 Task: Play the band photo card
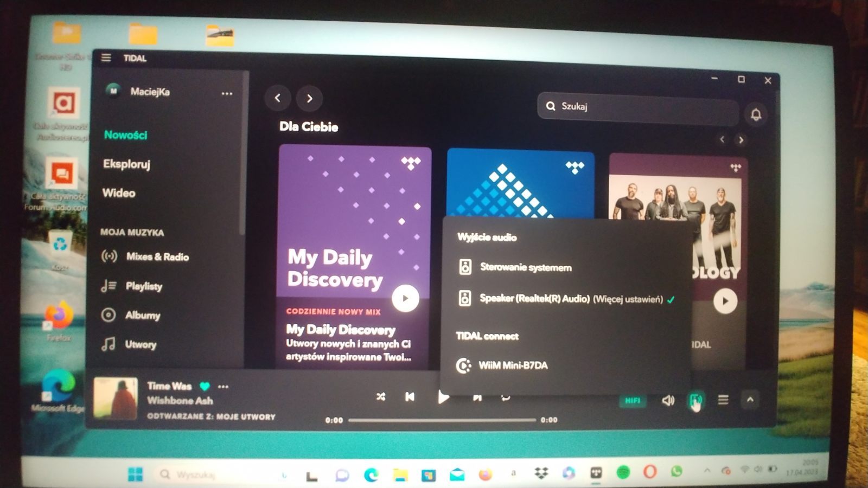coord(725,301)
